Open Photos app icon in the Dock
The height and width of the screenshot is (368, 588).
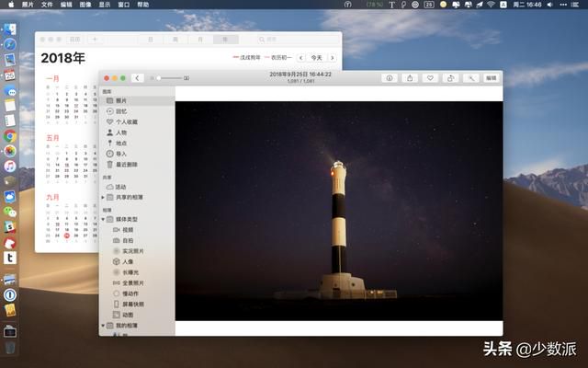(x=10, y=151)
